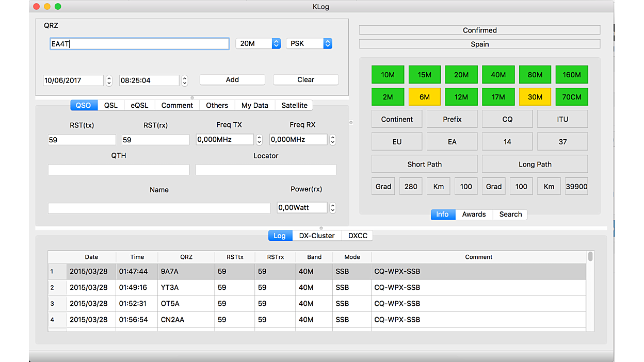Switch to the QSL tab

click(x=111, y=105)
